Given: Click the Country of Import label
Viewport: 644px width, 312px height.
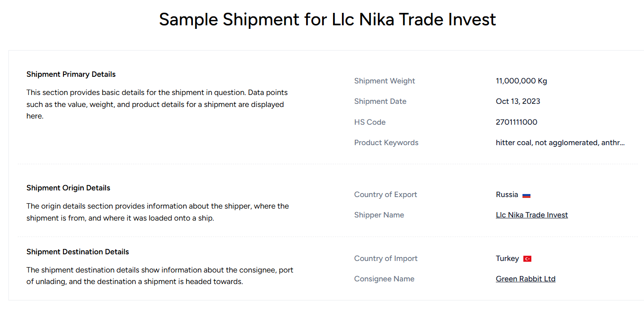Looking at the screenshot, I should 386,258.
